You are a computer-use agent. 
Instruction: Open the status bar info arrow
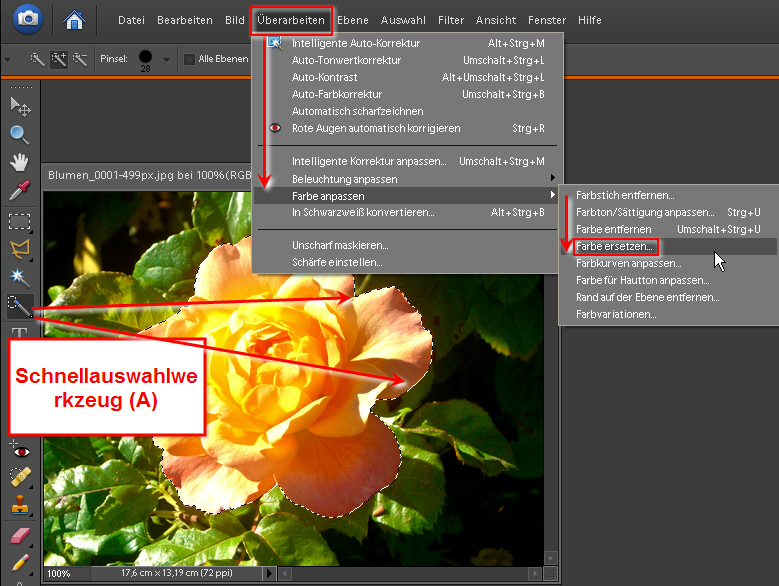[272, 574]
